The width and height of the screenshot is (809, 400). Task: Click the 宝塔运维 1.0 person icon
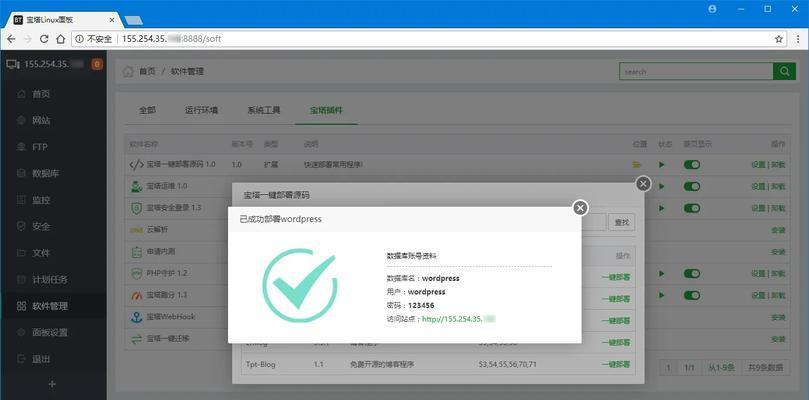(x=136, y=186)
